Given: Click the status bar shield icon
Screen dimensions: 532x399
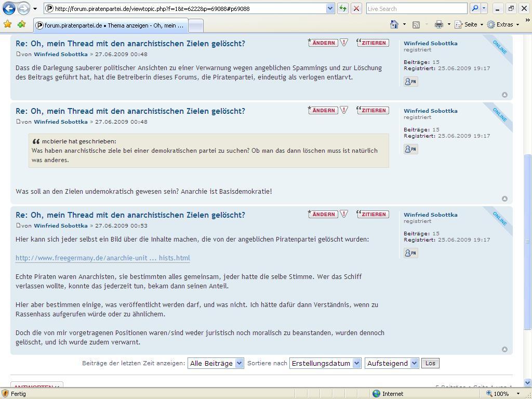Looking at the screenshot, I should coord(5,394).
